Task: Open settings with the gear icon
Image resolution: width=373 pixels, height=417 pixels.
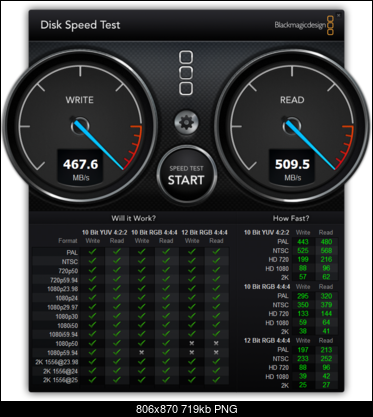Action: pos(187,123)
